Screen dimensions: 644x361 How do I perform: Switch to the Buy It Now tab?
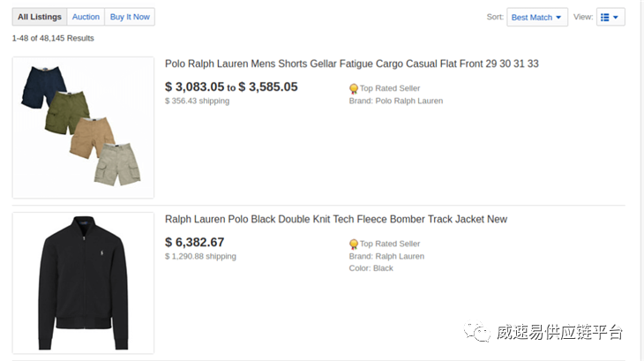click(130, 17)
